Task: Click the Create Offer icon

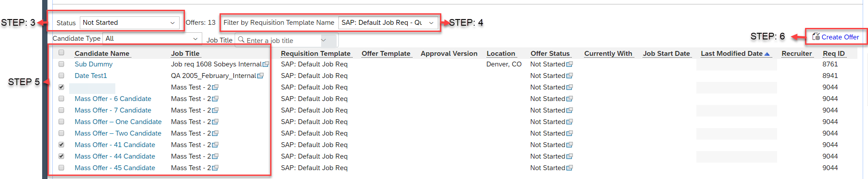Action: [816, 37]
